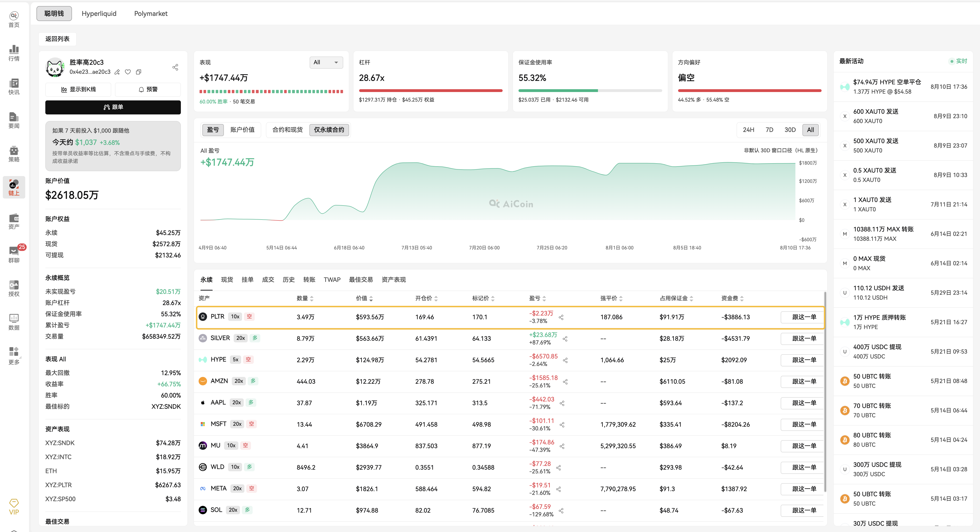Open the 要闻 headlines sidebar icon

coord(14,120)
